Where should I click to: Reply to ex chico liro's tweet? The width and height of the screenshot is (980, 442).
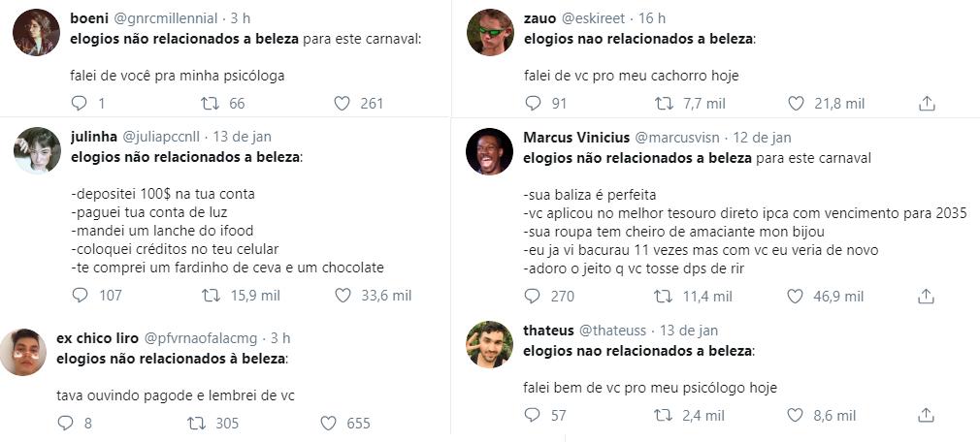66,423
